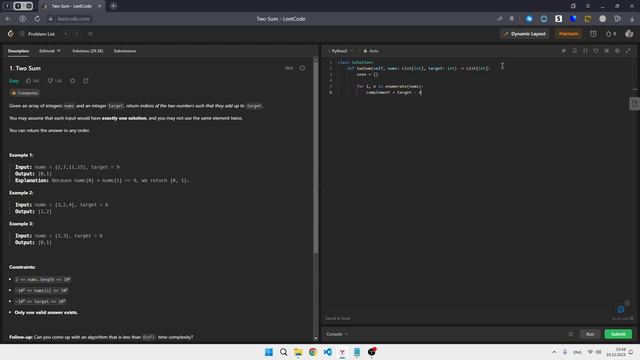The height and width of the screenshot is (360, 640).
Task: Click the blue shield extension icon
Action: point(573,19)
